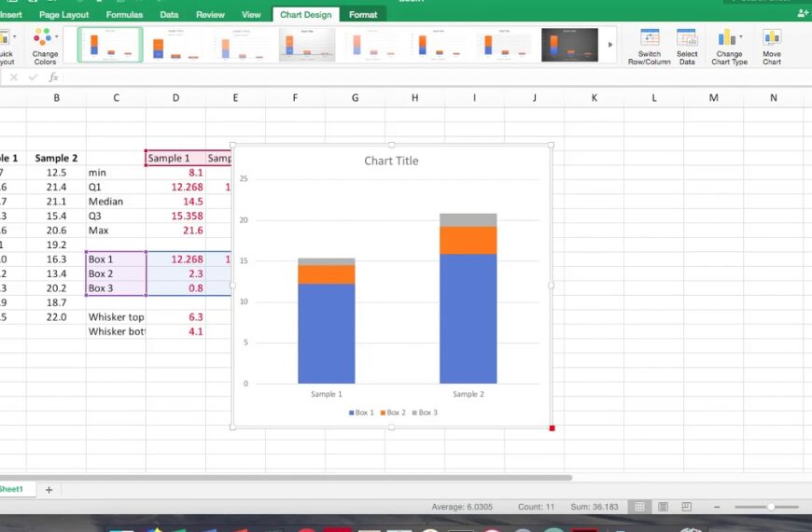Image resolution: width=812 pixels, height=532 pixels.
Task: Adjust the zoom slider handle
Action: 771,507
